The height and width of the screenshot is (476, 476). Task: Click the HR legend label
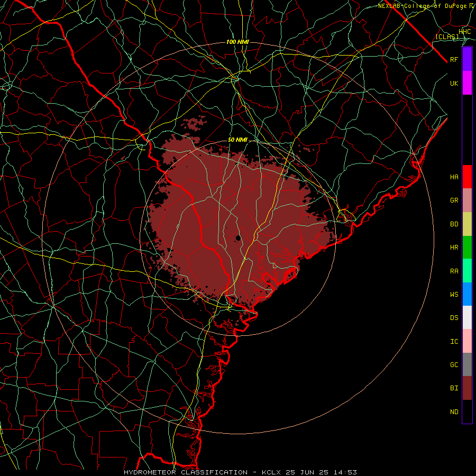454,248
